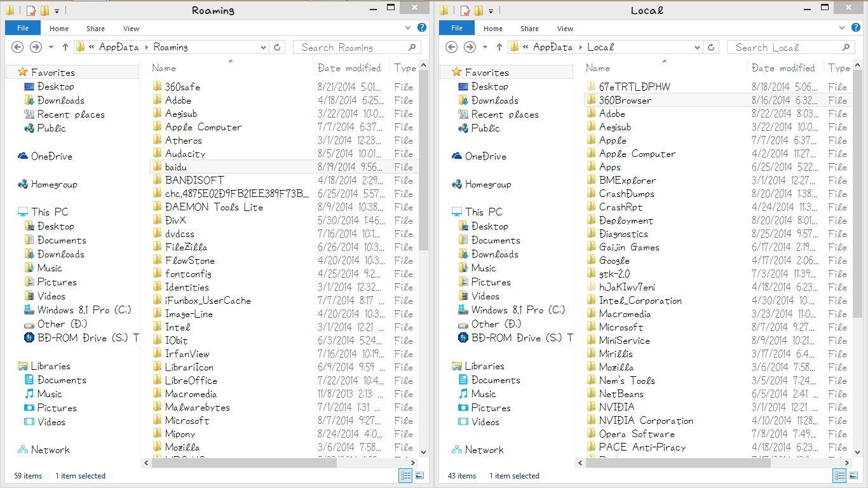Select the DAEMON Tools Lite folder
The image size is (868, 488).
coord(214,207)
